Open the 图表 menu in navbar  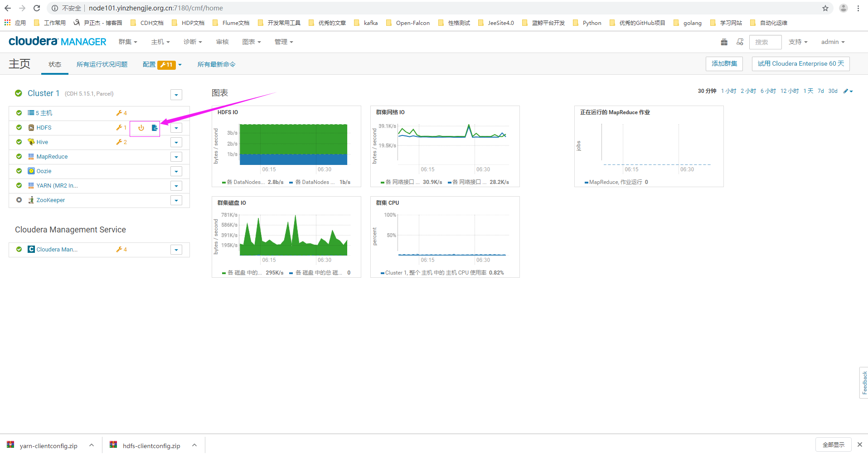tap(252, 42)
